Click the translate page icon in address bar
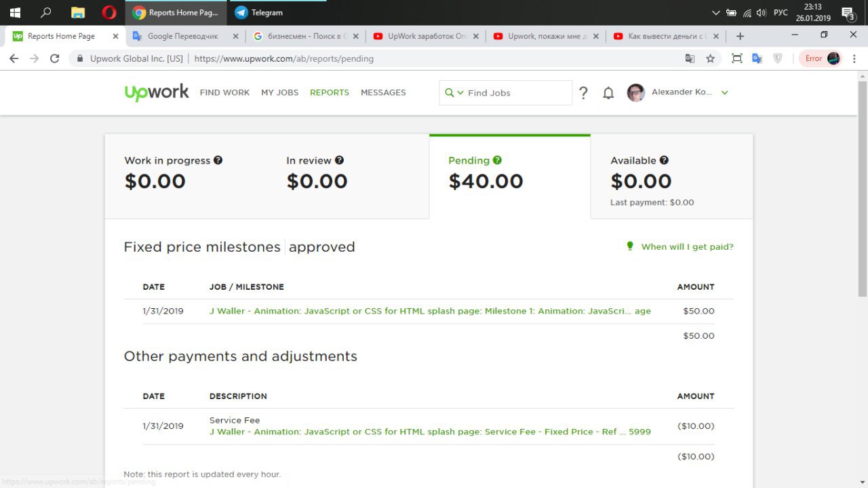The image size is (868, 488). pyautogui.click(x=690, y=58)
